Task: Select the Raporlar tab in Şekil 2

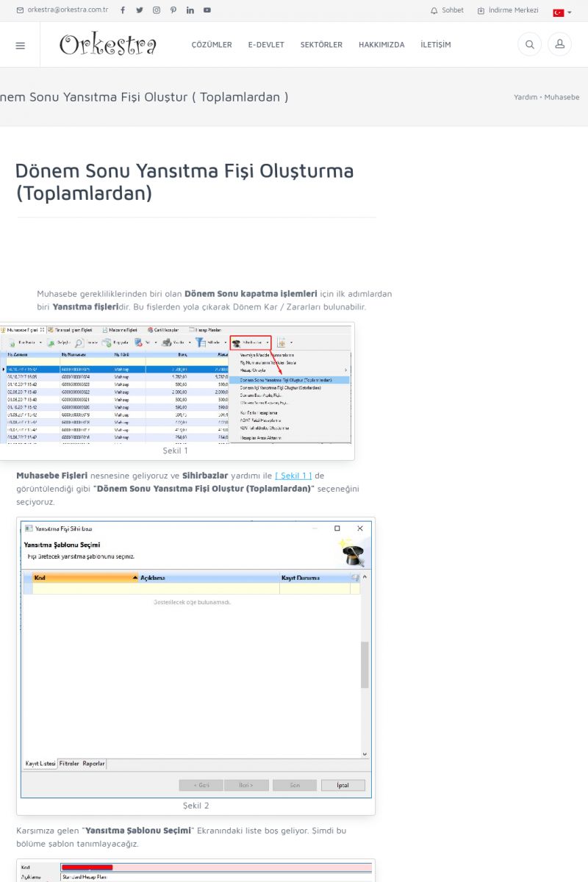Action: pos(93,764)
